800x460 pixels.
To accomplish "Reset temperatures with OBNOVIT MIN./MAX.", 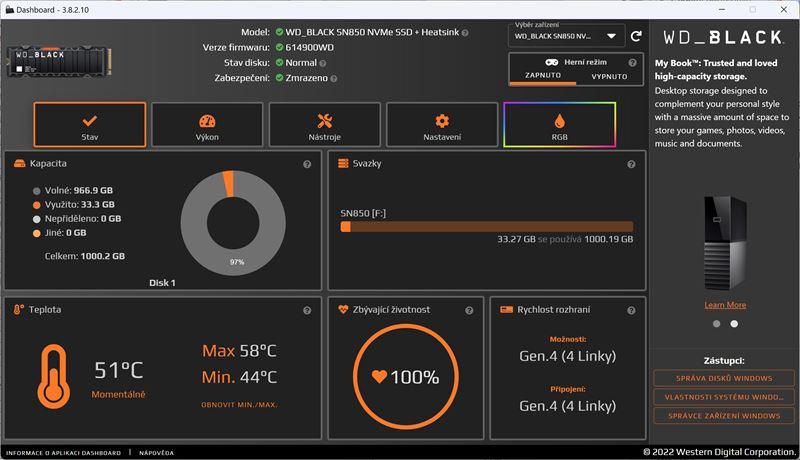I will (x=239, y=405).
